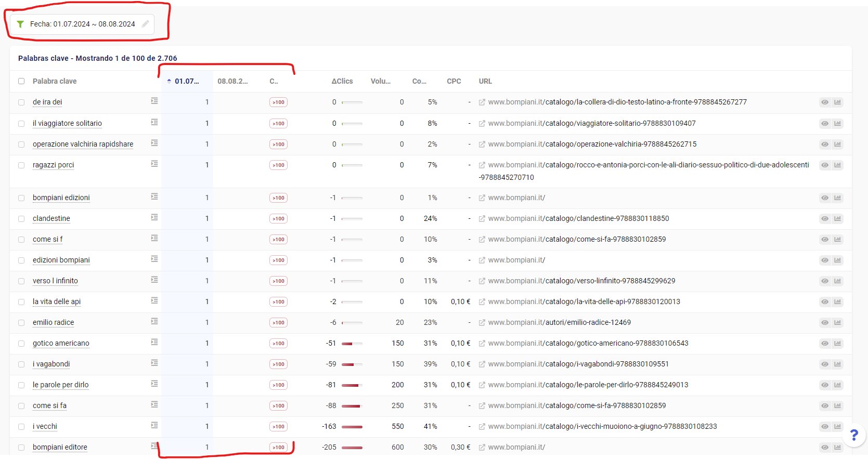Click the ΔClics bar for 'i vagabondi'
The image size is (868, 459).
click(x=352, y=364)
